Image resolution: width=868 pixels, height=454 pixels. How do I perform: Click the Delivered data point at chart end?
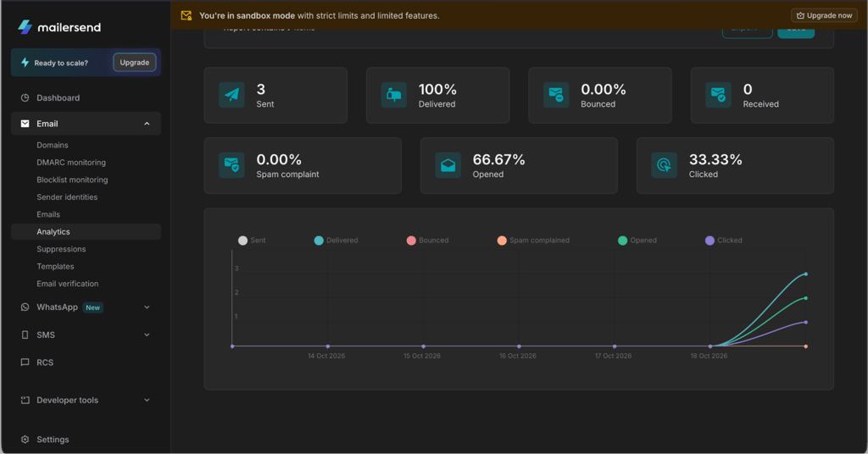[806, 274]
